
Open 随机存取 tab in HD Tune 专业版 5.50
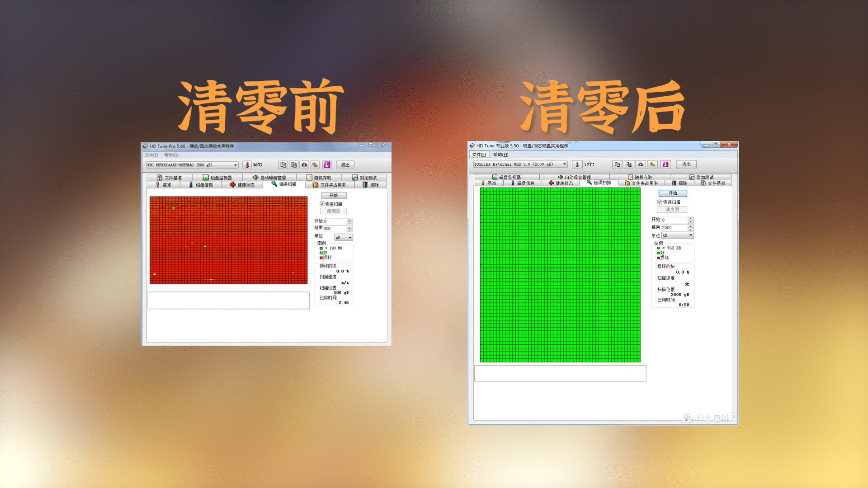tap(640, 177)
